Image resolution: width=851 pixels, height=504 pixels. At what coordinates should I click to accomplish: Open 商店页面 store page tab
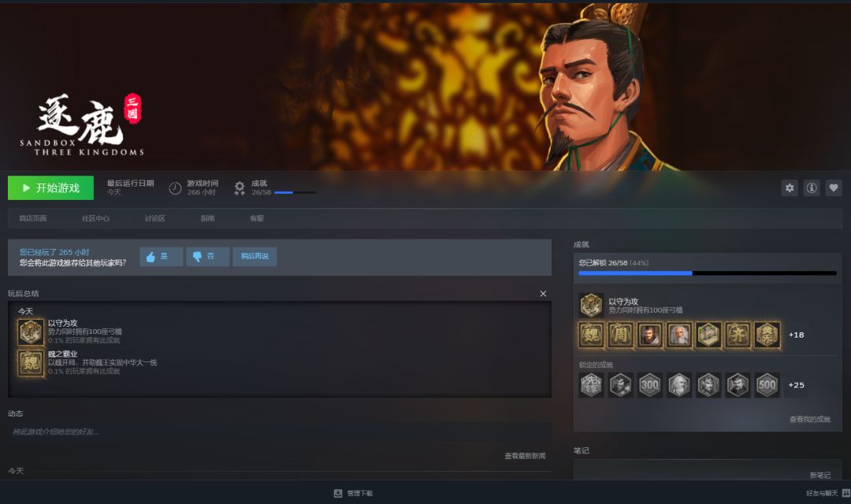[x=33, y=218]
